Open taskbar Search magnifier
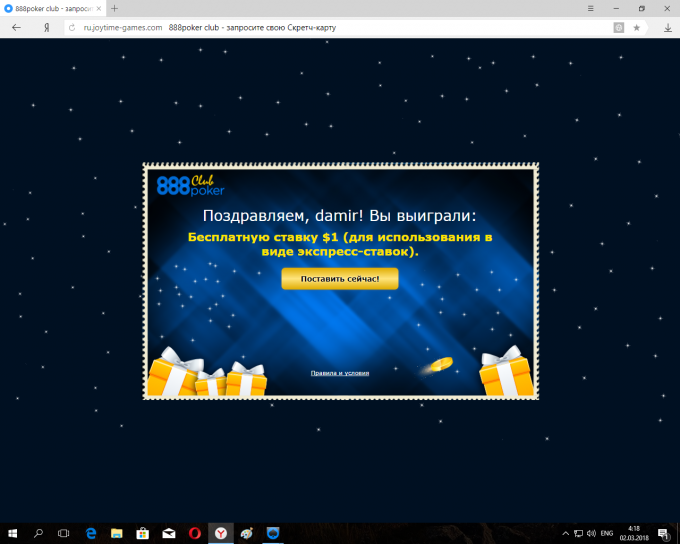 point(38,533)
